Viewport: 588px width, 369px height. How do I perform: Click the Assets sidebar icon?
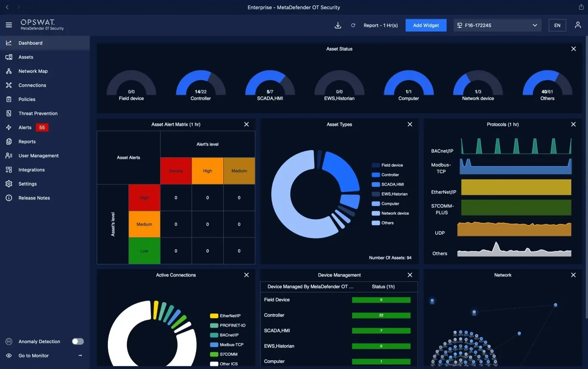(9, 57)
